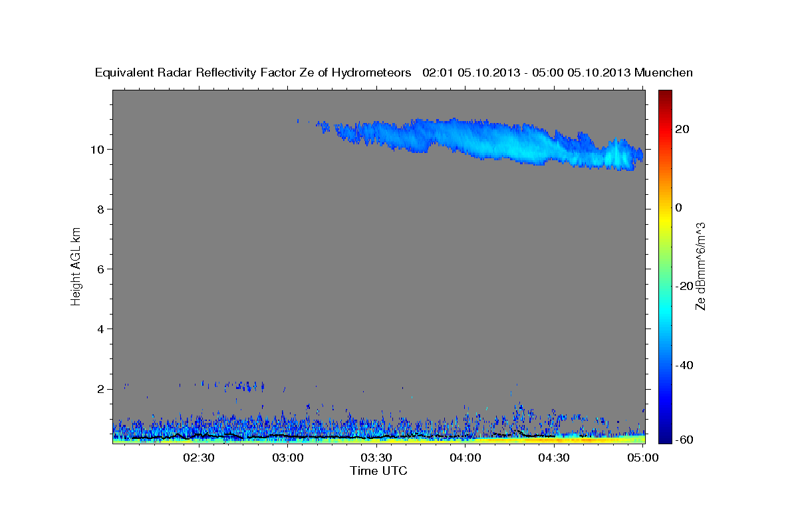Screen dimensions: 798x532
Task: Click the orange near-surface reflectivity band at 04:30
Action: click(x=554, y=440)
